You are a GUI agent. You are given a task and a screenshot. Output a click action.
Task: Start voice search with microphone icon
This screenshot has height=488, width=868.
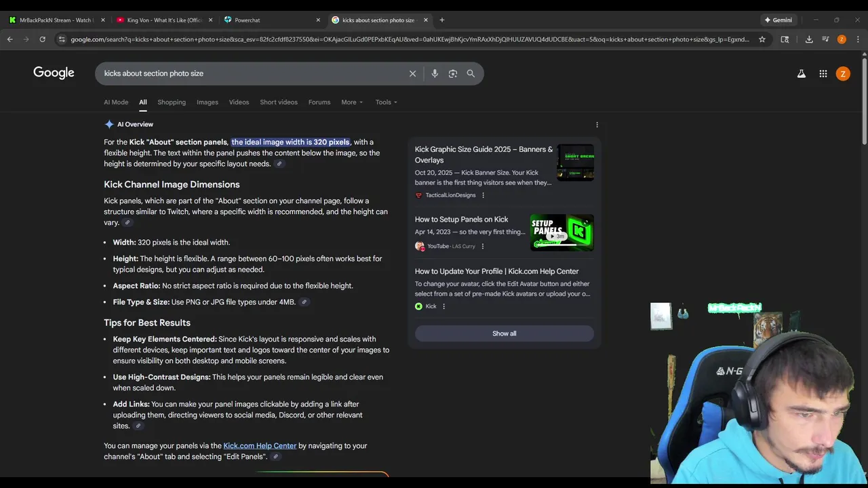pyautogui.click(x=435, y=73)
